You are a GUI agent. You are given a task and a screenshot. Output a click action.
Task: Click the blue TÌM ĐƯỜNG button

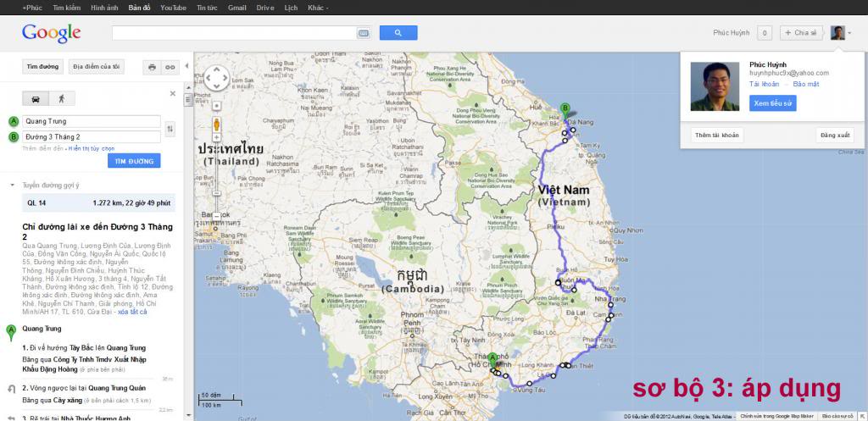134,160
